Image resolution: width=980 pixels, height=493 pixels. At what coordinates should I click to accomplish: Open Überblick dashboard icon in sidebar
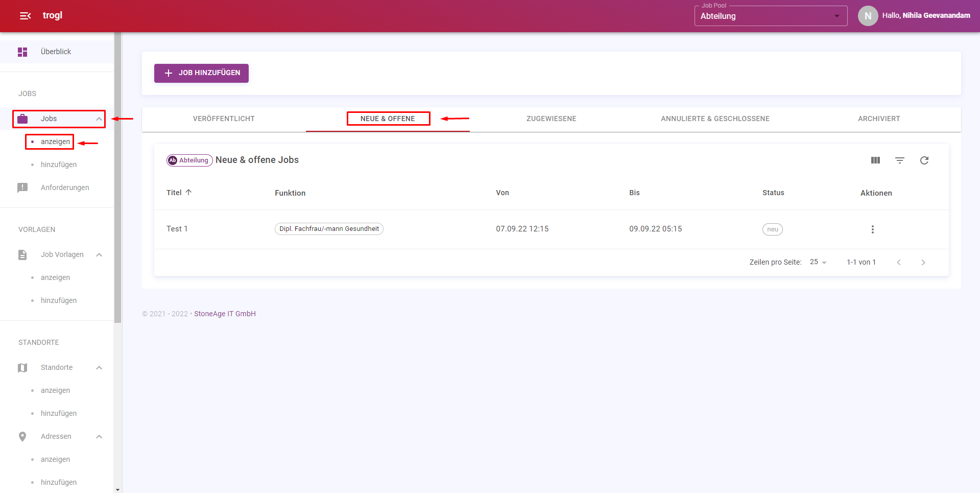tap(22, 52)
